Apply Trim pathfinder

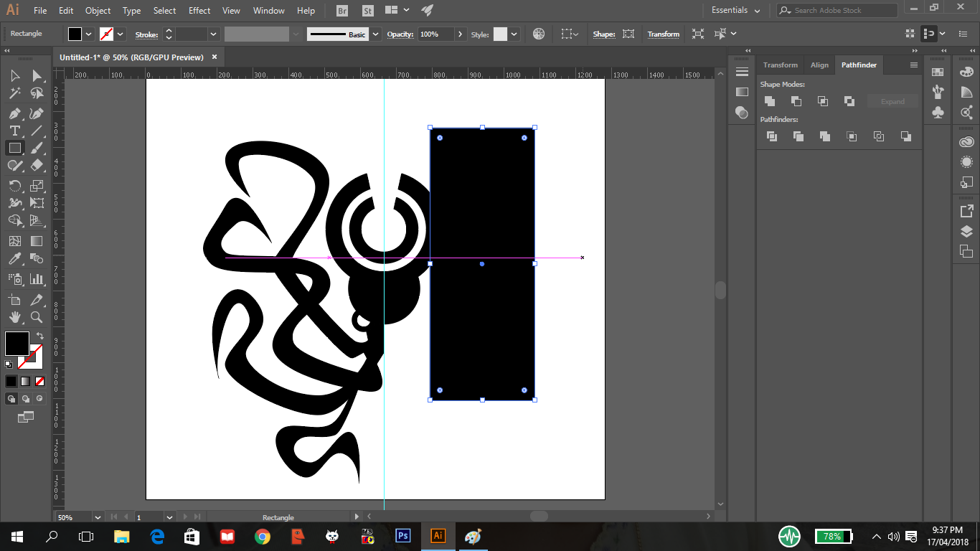(798, 136)
